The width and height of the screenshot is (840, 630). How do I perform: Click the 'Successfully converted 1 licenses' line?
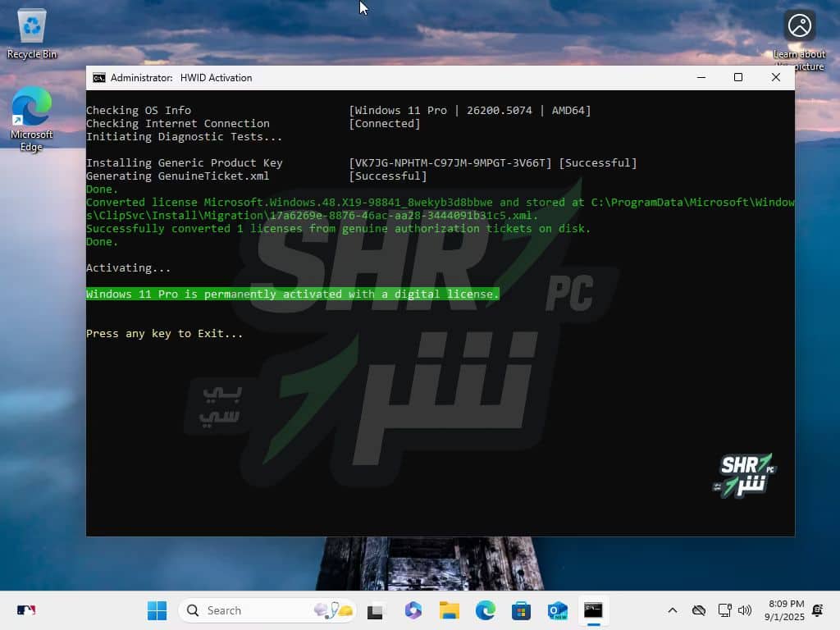(338, 229)
